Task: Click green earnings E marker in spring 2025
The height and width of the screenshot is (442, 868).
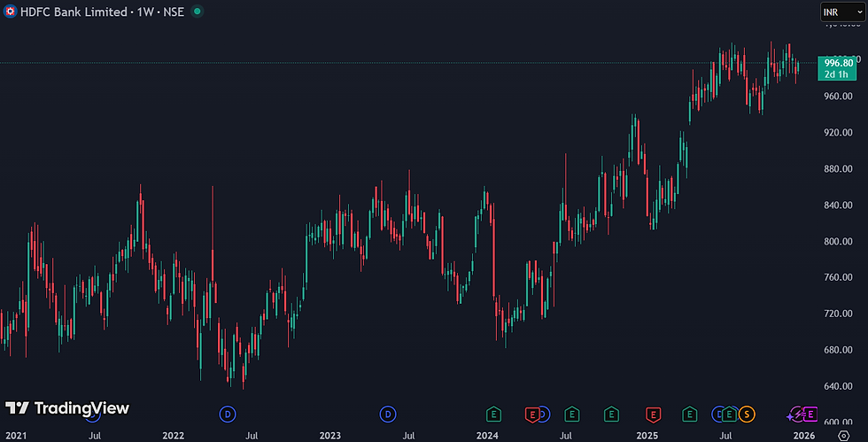Action: pos(689,414)
